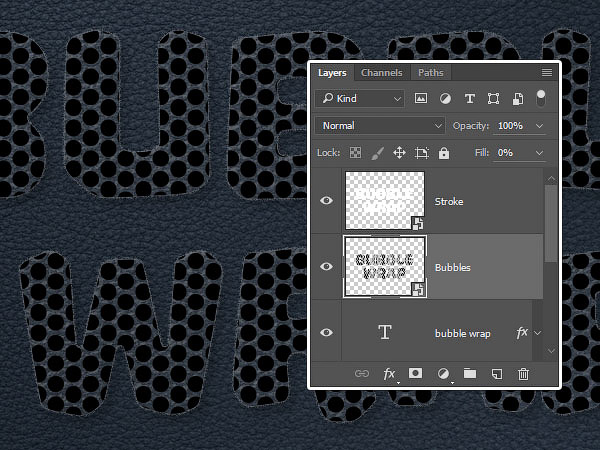Click the Opacity label
Screen dimensions: 600x450
471,126
